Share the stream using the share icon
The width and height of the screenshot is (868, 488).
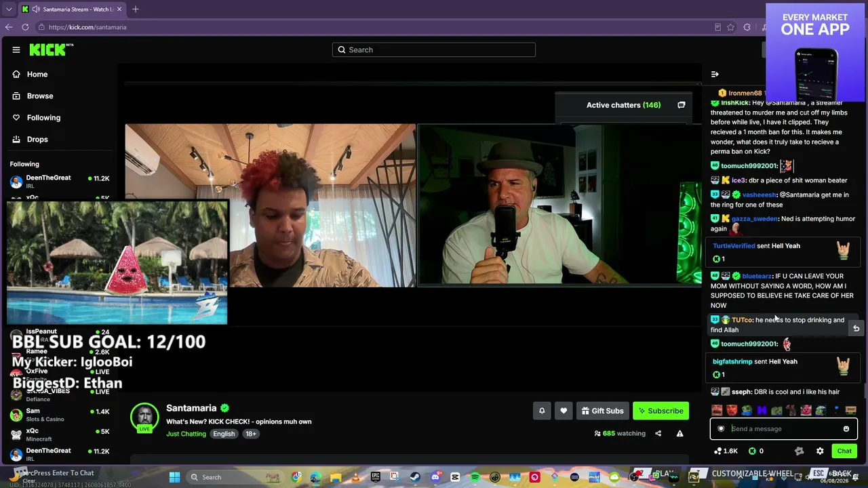tap(658, 433)
